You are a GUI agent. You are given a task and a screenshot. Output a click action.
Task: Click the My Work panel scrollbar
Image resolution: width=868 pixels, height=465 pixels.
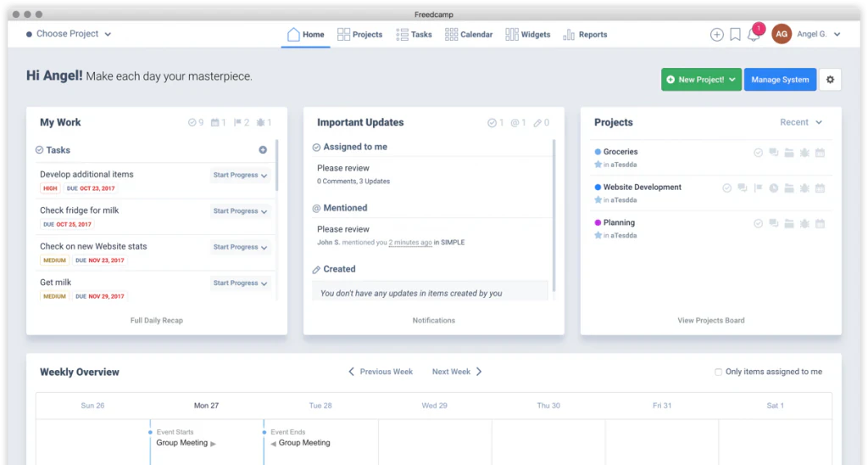pos(276,165)
